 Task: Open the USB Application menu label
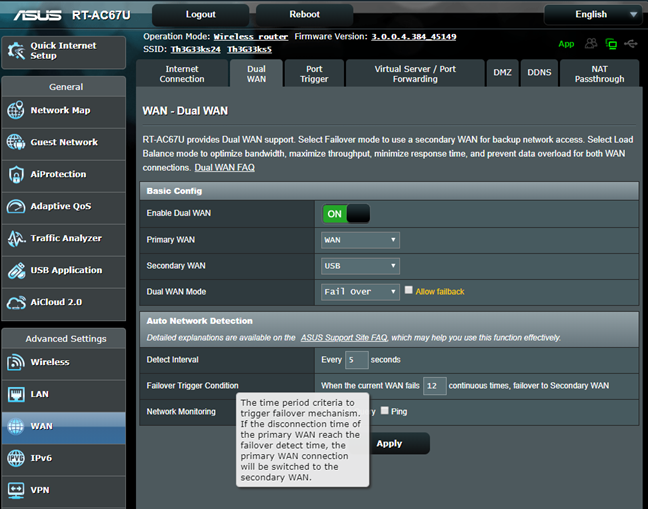click(x=66, y=270)
